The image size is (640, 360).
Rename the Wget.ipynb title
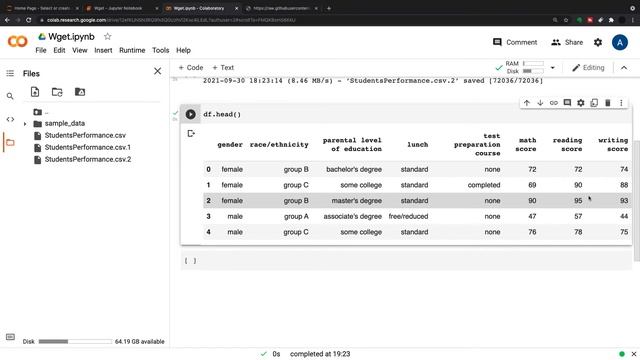click(x=71, y=37)
